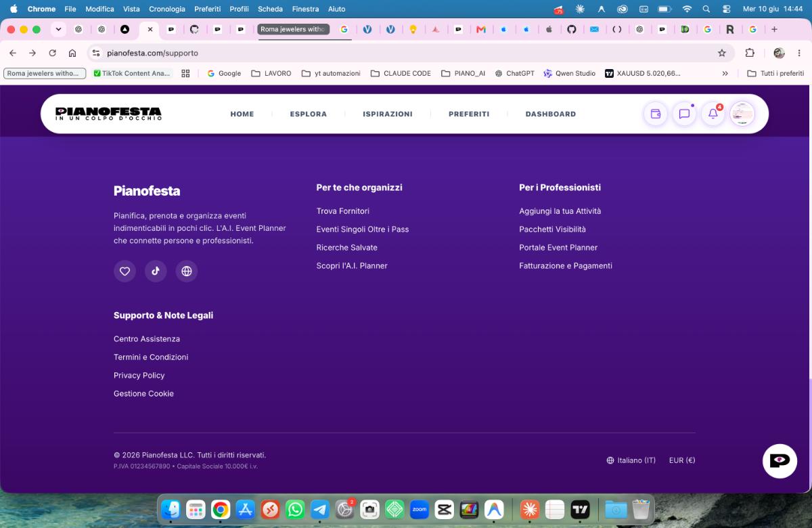This screenshot has height=528, width=812.
Task: Open Control Center in the menu bar
Action: pos(727,9)
